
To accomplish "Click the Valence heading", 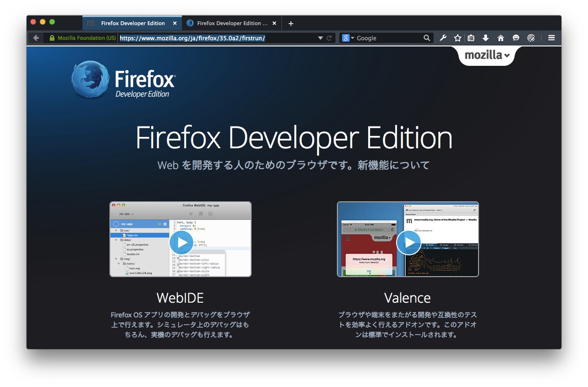I will pyautogui.click(x=407, y=298).
